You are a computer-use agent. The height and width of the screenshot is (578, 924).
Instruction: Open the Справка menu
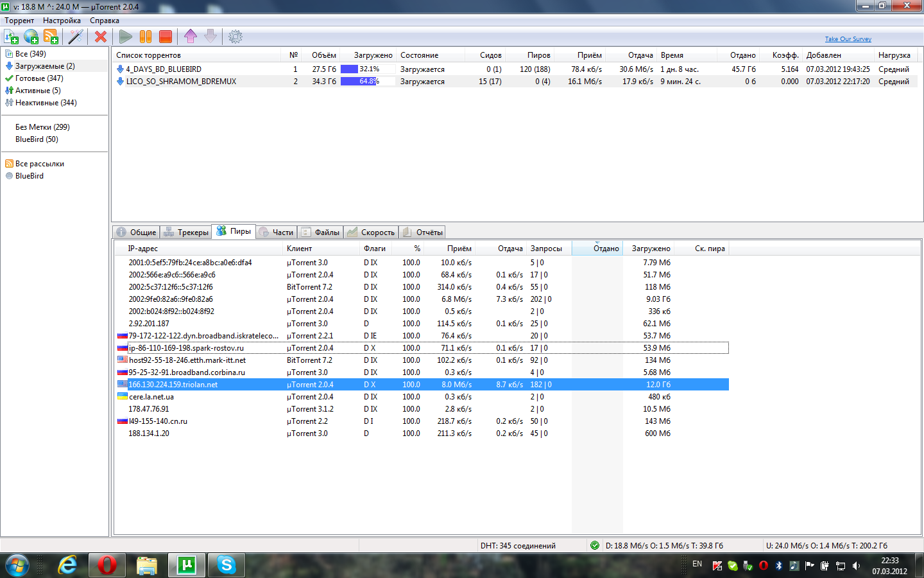105,21
